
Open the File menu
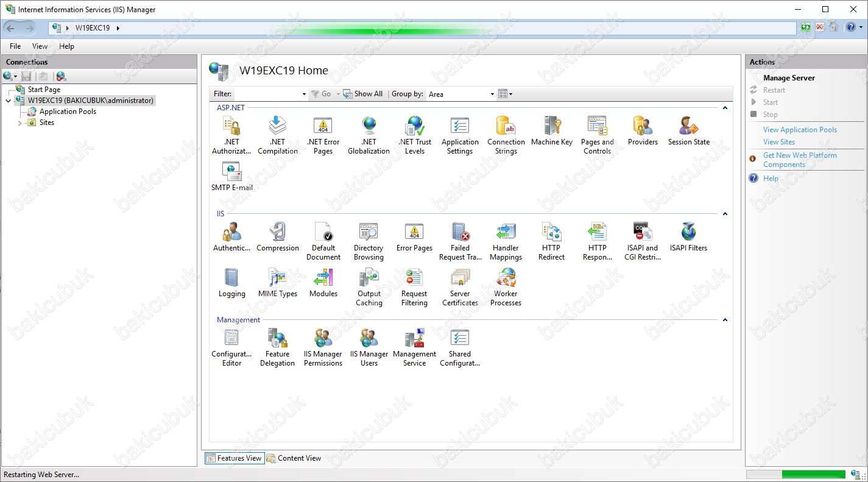tap(15, 46)
